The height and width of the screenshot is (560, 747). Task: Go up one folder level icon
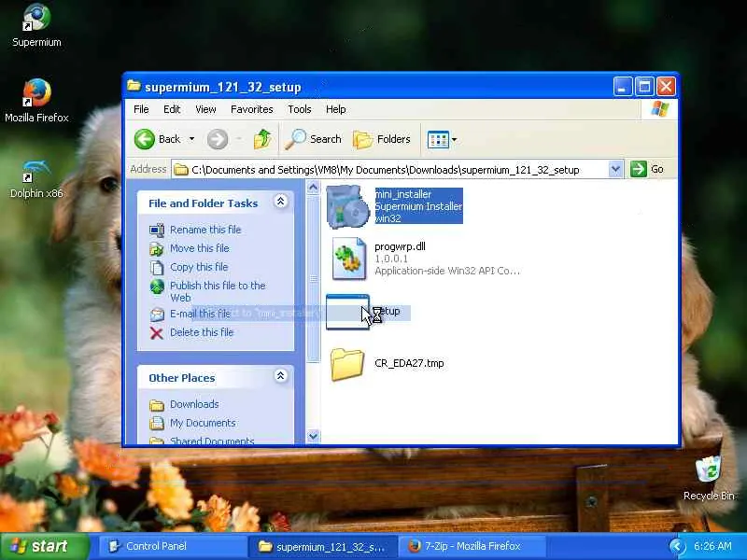[x=262, y=139]
